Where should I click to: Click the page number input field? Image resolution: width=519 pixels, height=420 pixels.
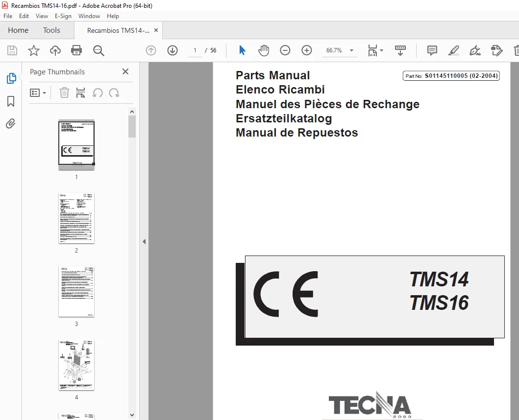(195, 50)
